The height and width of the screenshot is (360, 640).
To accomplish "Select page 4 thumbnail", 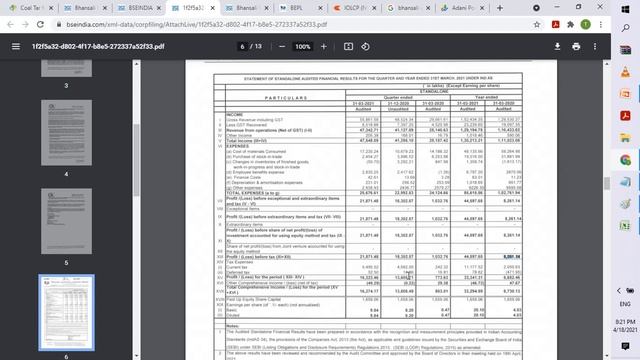I will (66, 133).
